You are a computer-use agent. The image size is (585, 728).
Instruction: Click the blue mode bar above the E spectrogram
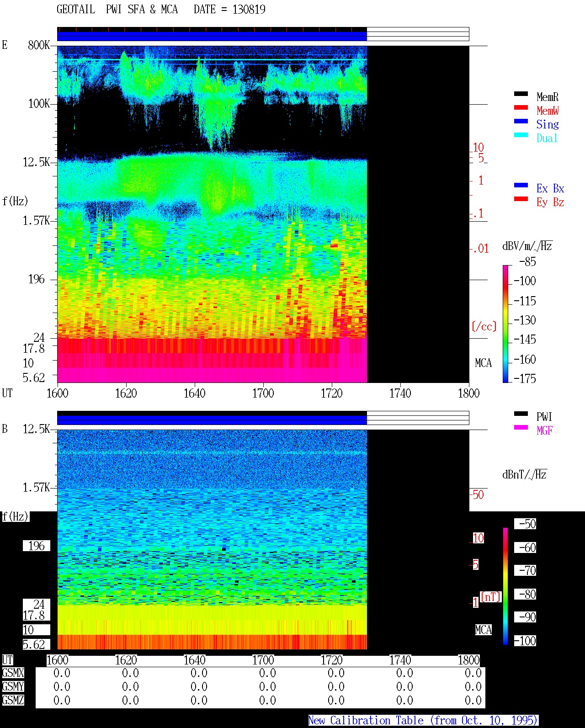pyautogui.click(x=212, y=36)
